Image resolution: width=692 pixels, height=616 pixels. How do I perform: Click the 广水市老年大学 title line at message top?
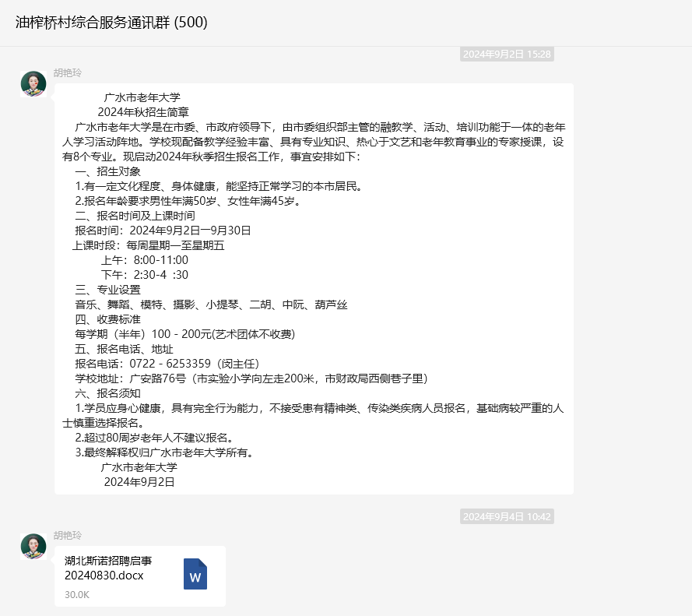142,97
